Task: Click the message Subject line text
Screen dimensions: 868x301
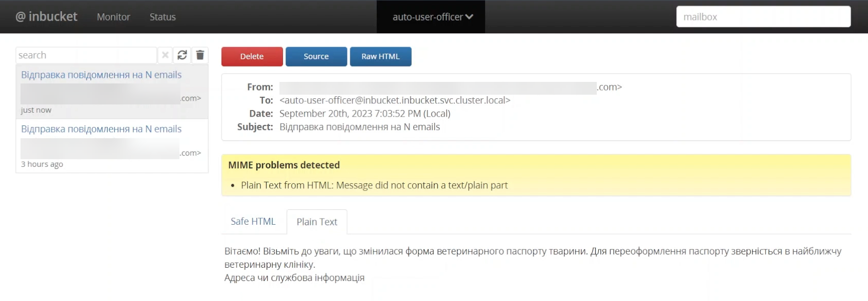Action: point(359,127)
